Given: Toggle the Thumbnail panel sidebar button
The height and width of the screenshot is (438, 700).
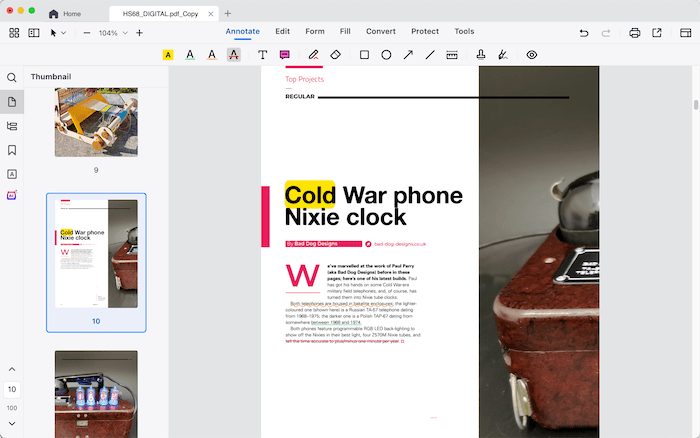Looking at the screenshot, I should pos(12,102).
